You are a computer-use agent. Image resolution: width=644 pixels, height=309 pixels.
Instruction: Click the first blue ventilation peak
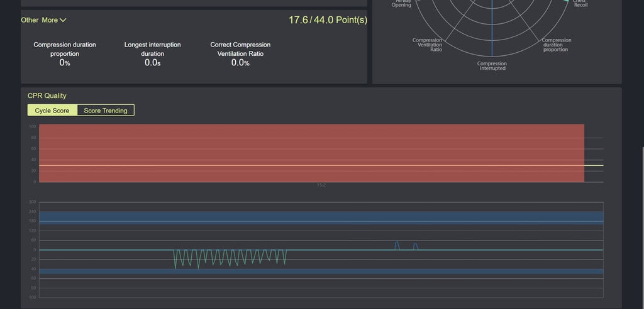[x=396, y=245]
